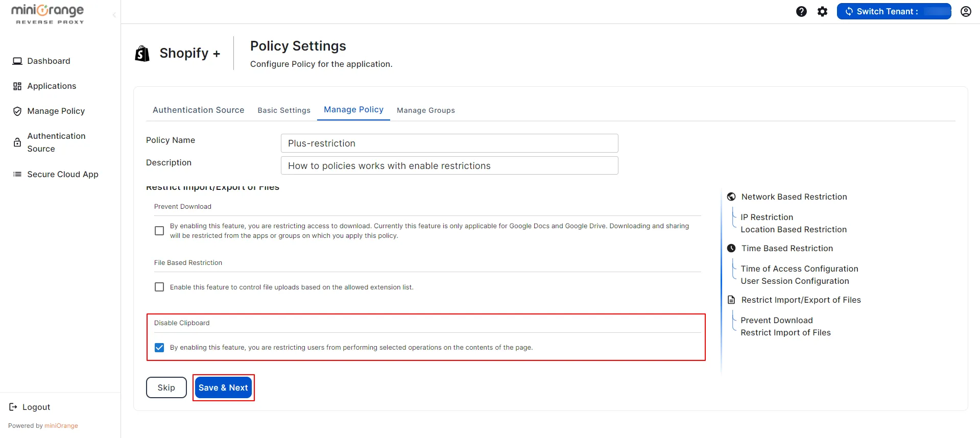Jump to IP Restriction

click(x=767, y=217)
